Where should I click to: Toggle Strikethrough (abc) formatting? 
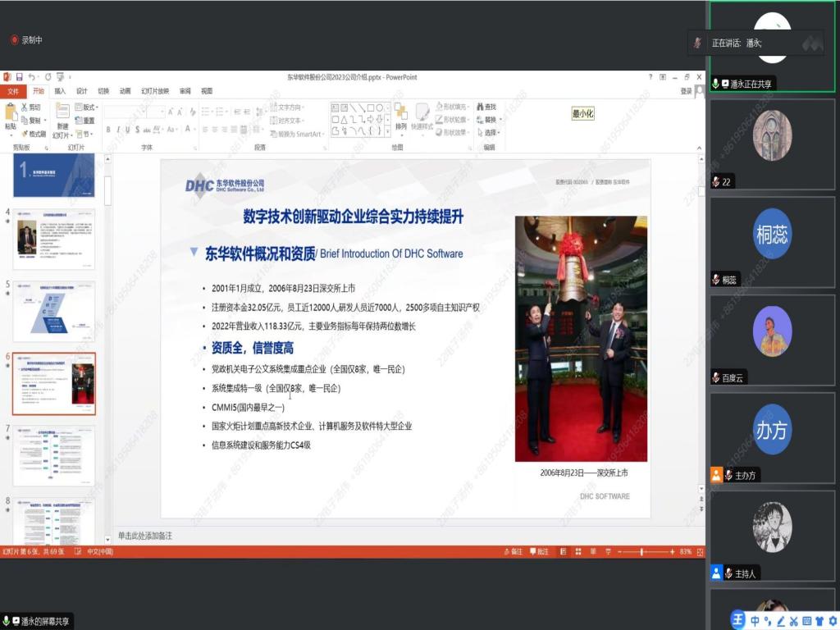(147, 130)
